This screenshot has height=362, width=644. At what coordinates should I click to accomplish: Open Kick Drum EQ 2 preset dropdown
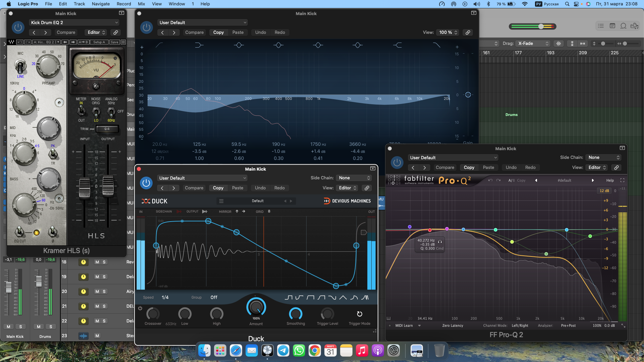74,22
